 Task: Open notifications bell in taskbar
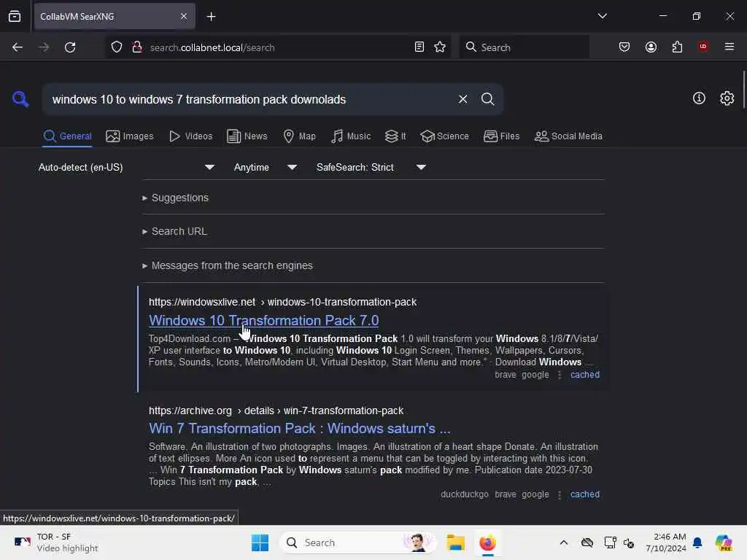[x=697, y=542]
